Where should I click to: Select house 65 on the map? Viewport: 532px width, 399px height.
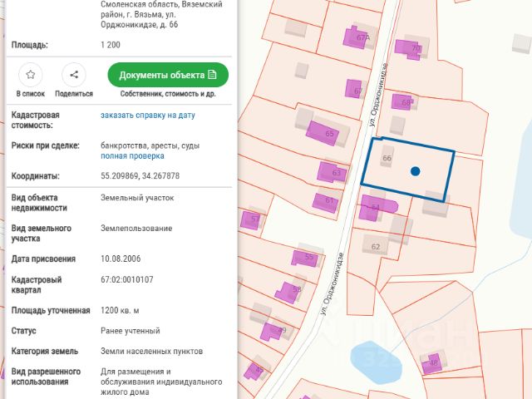(x=323, y=133)
